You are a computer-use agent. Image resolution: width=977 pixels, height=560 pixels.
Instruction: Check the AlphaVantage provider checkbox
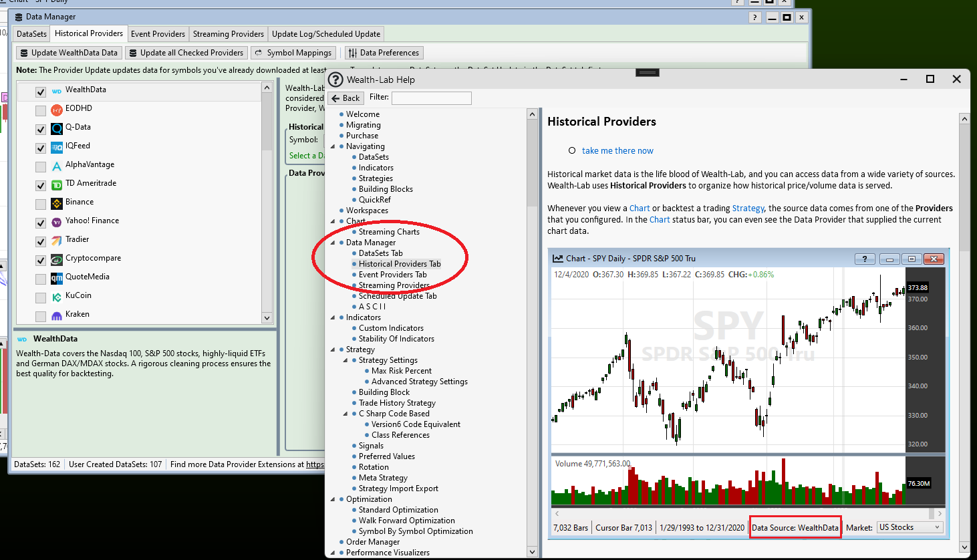pos(41,166)
